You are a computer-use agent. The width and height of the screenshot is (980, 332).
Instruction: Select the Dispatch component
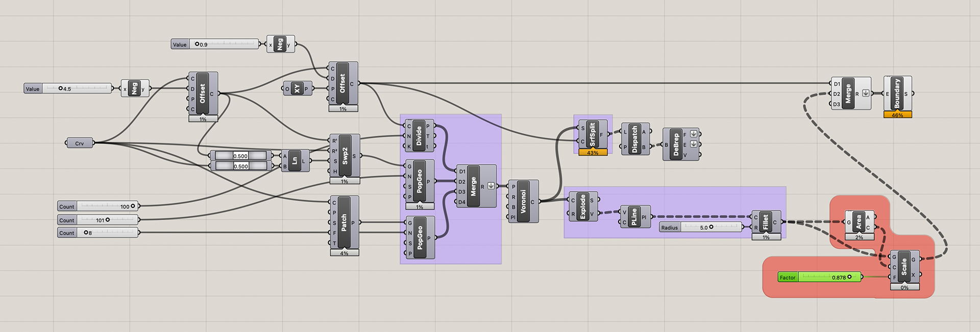point(635,138)
